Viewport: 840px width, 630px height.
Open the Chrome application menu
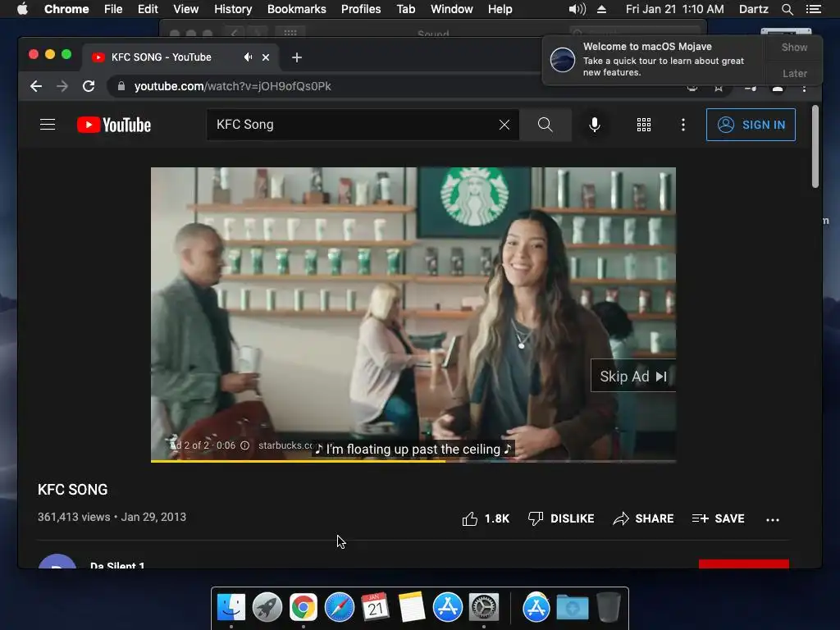coord(66,9)
